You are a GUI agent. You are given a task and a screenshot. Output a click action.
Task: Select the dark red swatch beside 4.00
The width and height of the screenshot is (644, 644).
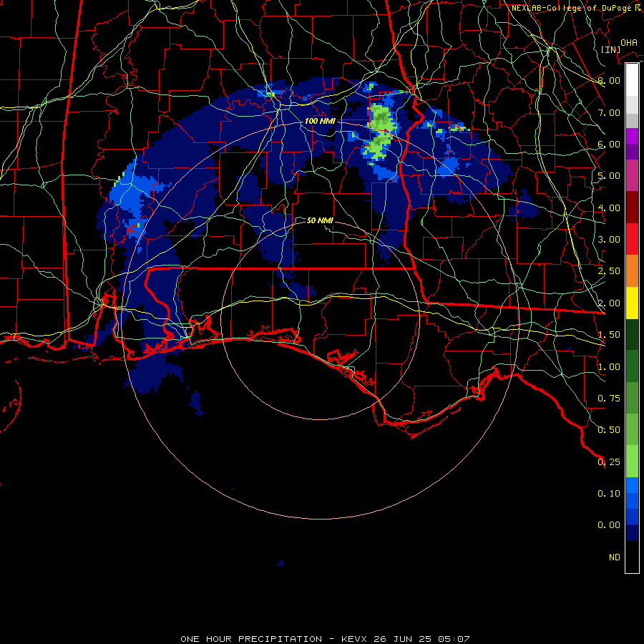click(632, 207)
